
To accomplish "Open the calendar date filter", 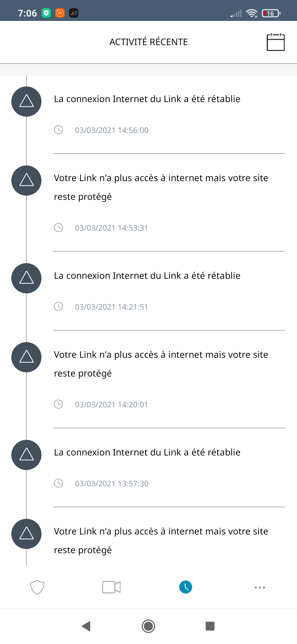I will point(276,42).
